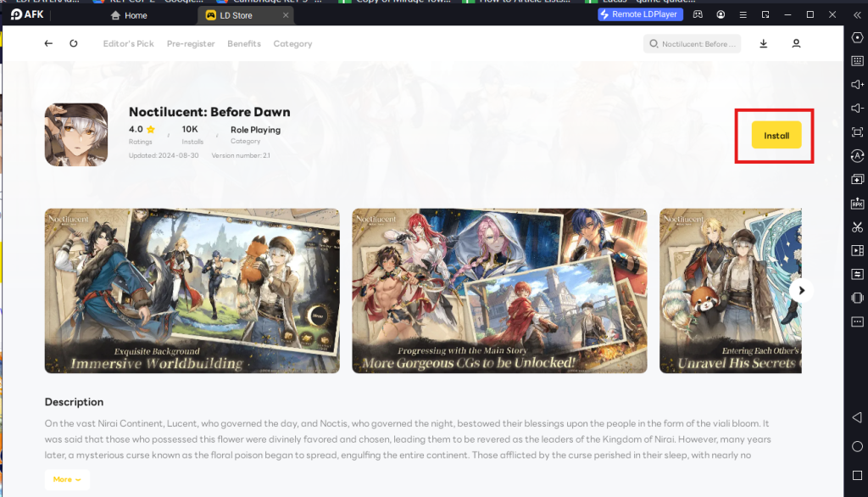Expand the description with More

67,479
